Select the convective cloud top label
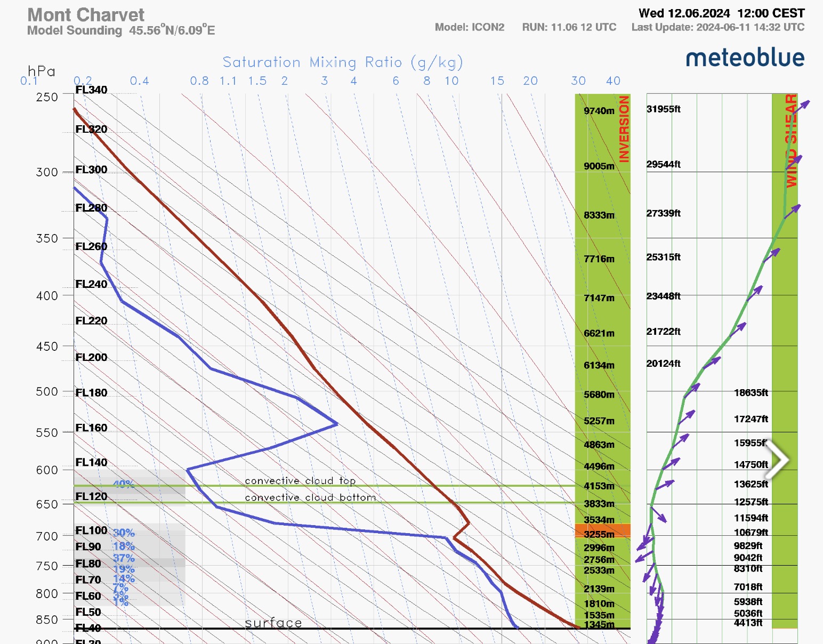 coord(300,481)
